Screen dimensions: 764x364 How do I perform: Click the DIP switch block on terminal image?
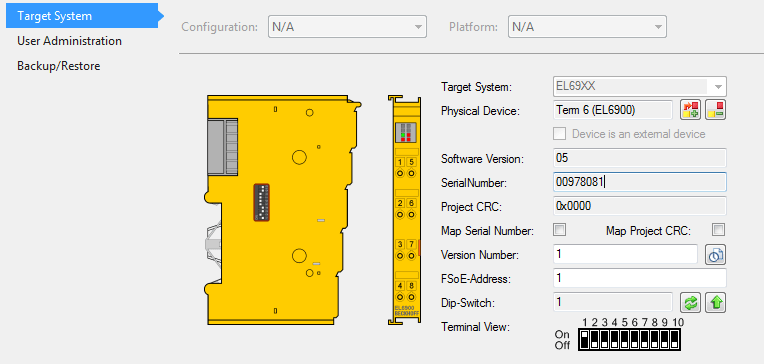(x=262, y=203)
